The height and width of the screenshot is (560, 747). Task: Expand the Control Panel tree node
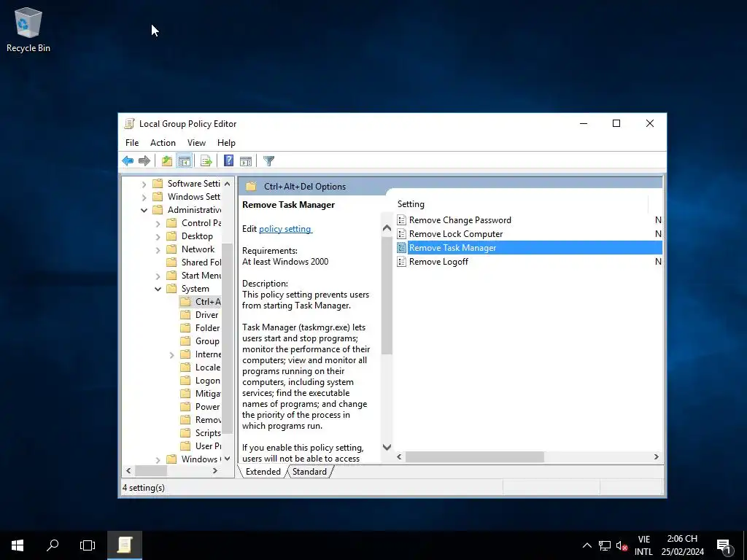point(158,223)
